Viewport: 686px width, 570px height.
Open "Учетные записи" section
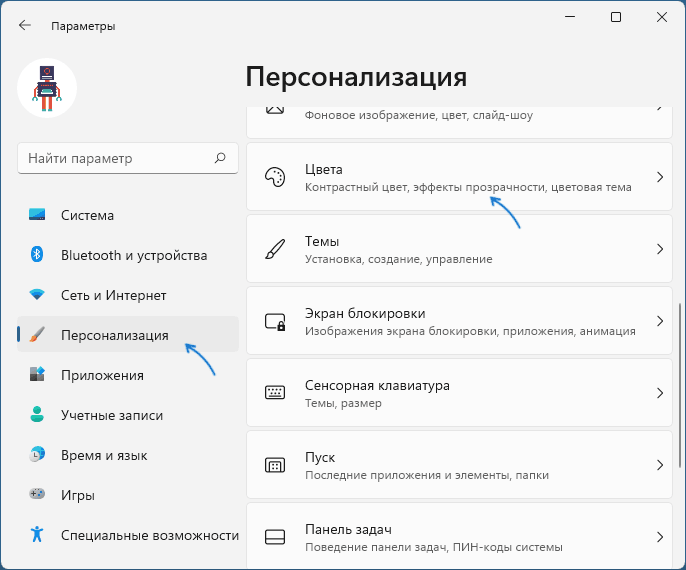click(128, 415)
